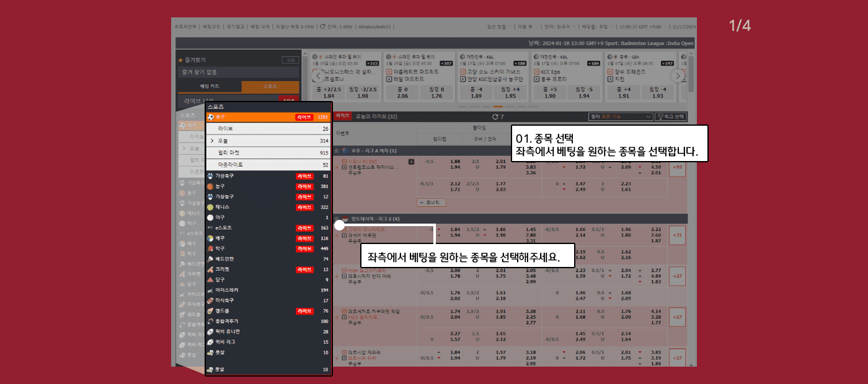Click the trophy icon in 리그 선택
The image size is (868, 384).
pyautogui.click(x=660, y=116)
